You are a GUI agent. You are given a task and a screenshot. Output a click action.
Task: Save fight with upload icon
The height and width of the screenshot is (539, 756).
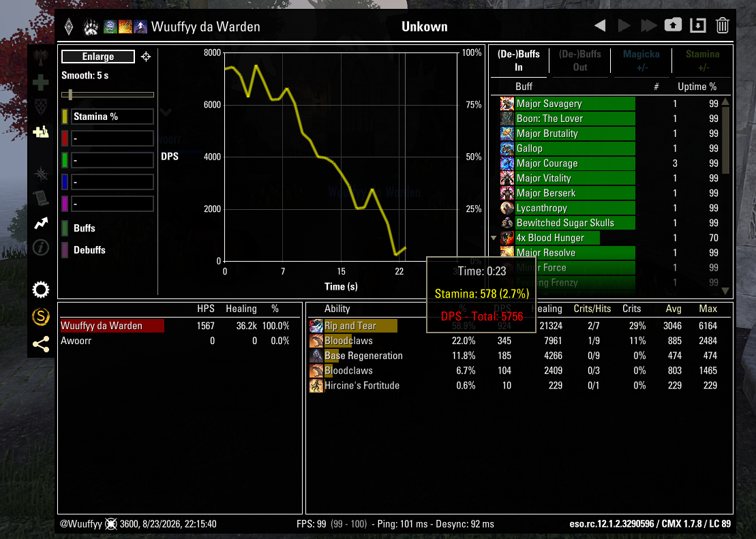[673, 25]
